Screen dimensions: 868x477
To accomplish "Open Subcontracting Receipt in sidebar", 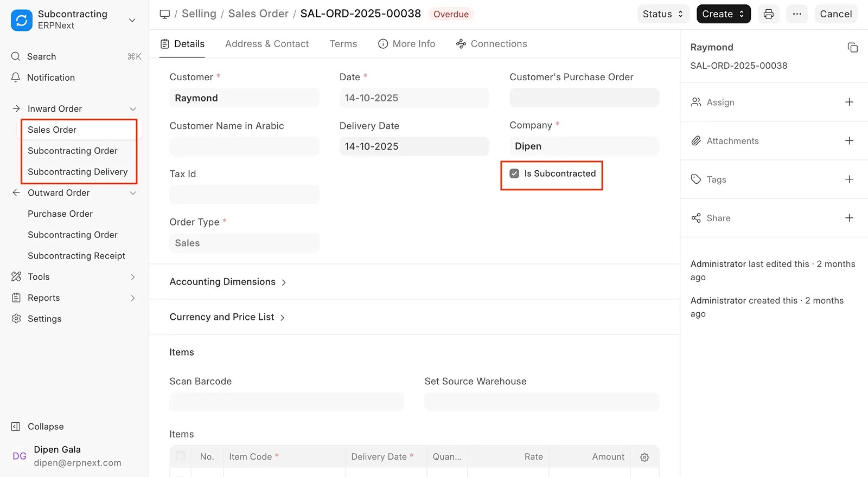I will pos(76,256).
